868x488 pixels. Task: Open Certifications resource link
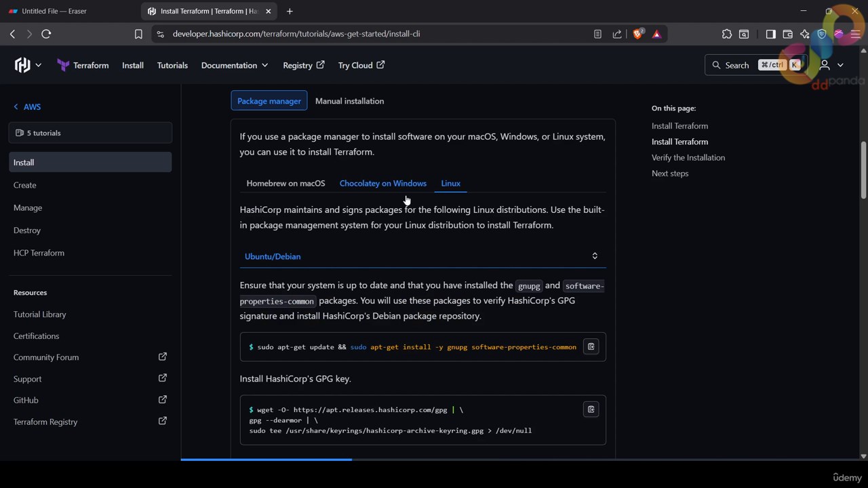(36, 336)
